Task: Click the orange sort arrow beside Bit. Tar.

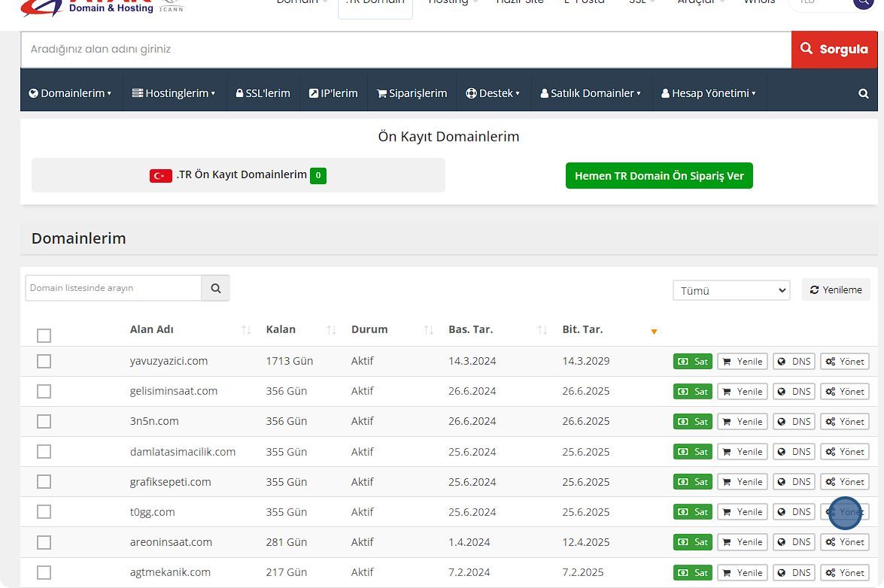Action: click(x=654, y=331)
